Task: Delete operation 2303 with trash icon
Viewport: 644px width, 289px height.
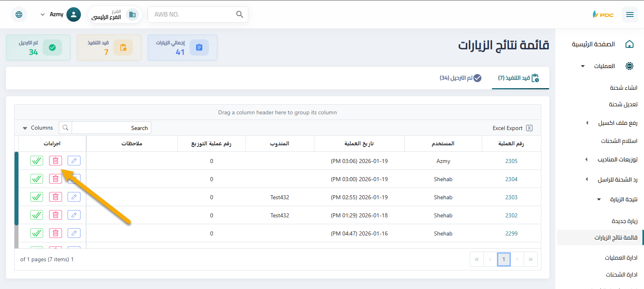Action: 56,197
